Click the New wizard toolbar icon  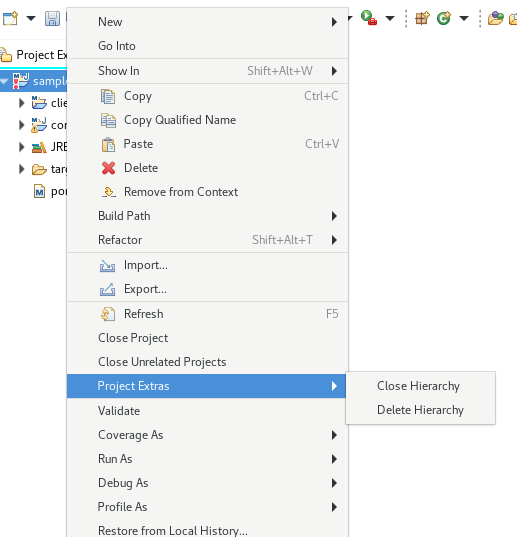[x=10, y=18]
